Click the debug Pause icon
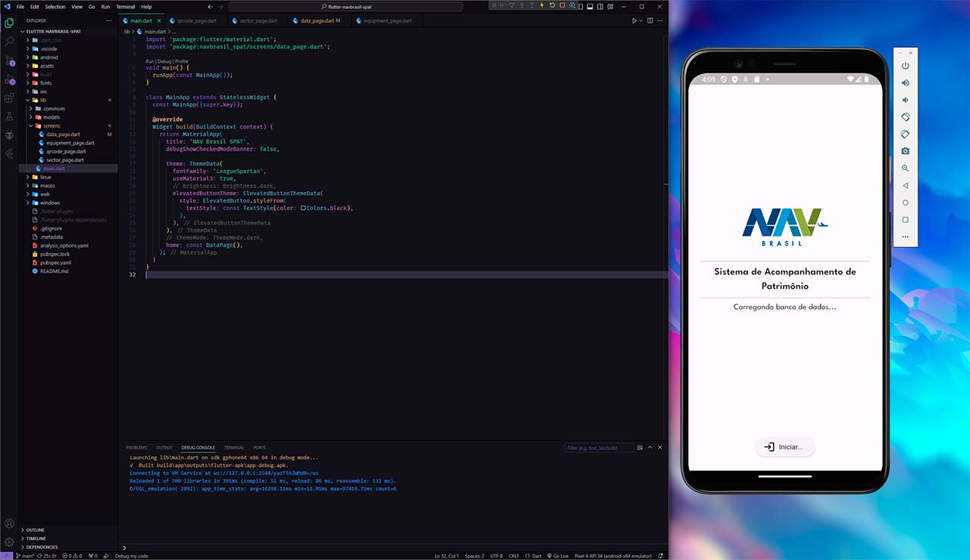970x560 pixels. pyautogui.click(x=502, y=5)
